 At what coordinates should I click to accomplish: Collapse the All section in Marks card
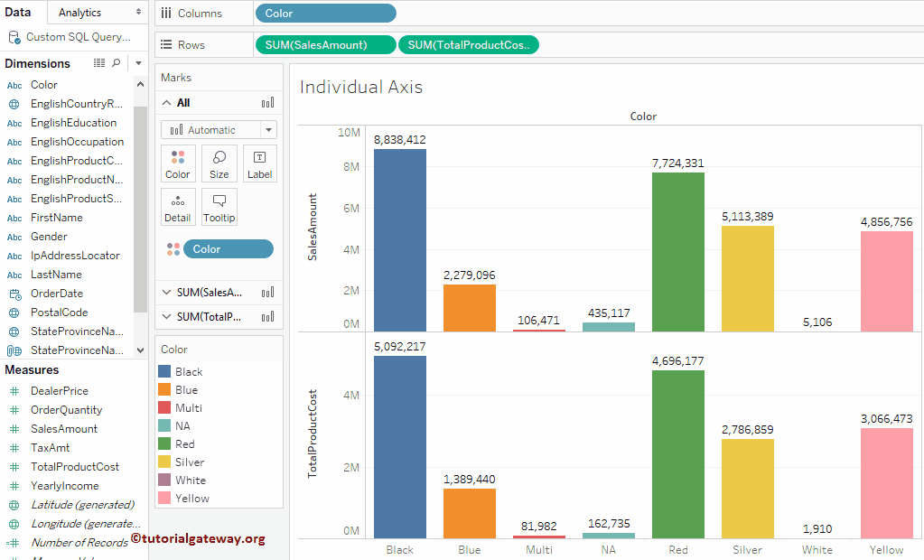click(x=167, y=103)
